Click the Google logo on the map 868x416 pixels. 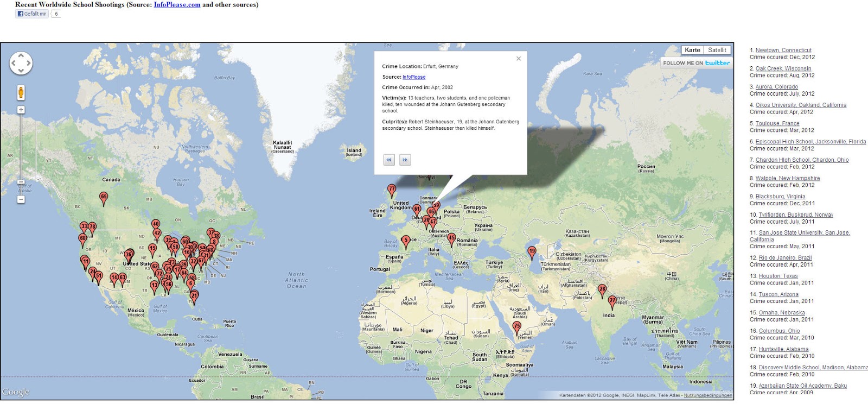(16, 392)
